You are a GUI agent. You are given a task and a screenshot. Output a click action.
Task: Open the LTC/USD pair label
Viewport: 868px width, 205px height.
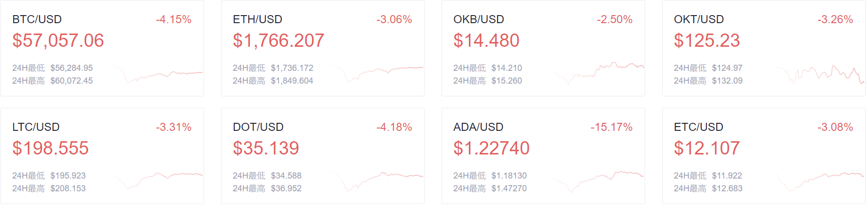pos(36,127)
